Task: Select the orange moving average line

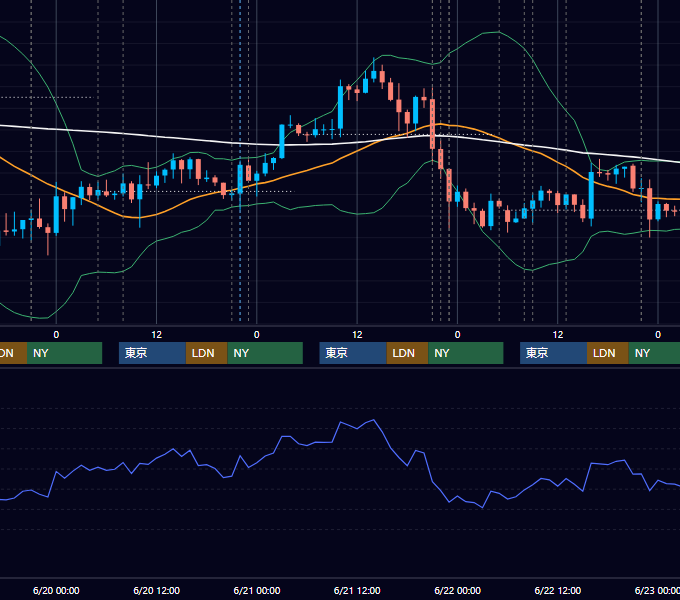Action: (330, 164)
